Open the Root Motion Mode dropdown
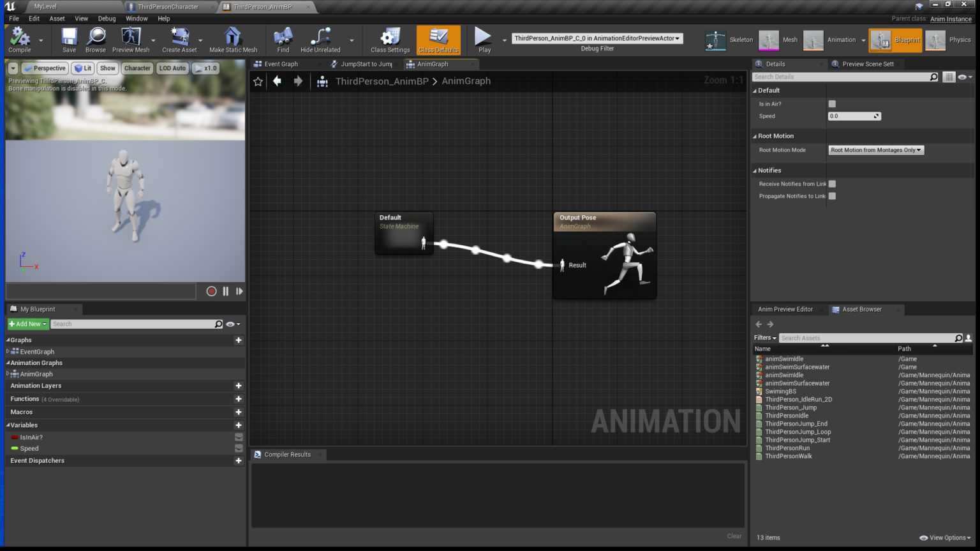The image size is (980, 551). pos(875,149)
